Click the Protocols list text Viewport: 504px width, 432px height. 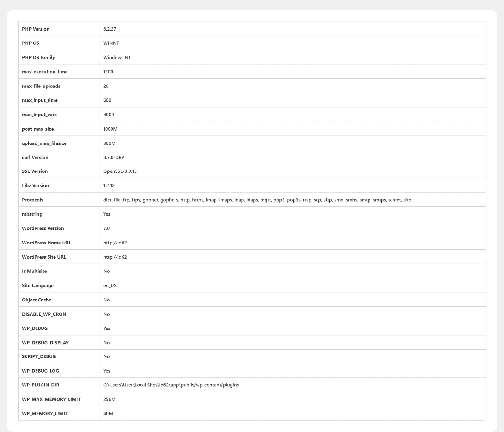[x=257, y=200]
